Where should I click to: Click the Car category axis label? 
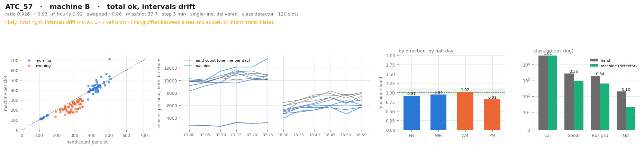point(547,136)
